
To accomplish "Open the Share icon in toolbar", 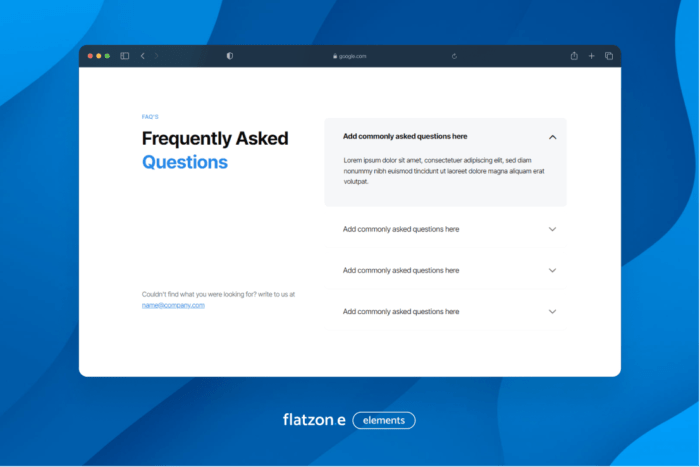I will coord(574,56).
